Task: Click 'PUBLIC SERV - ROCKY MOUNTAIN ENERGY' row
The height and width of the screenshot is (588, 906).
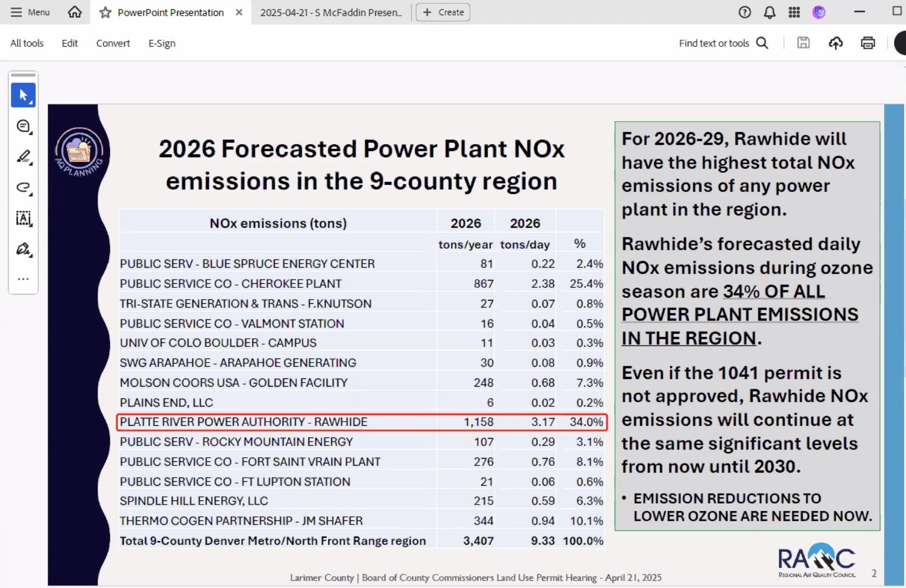Action: [x=361, y=442]
